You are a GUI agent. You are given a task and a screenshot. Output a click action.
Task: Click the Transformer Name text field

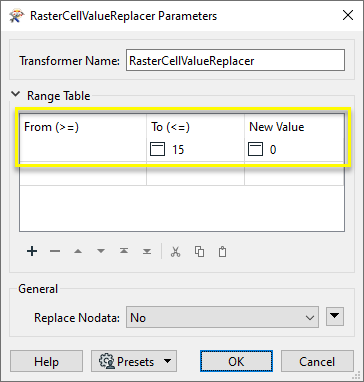(x=235, y=60)
